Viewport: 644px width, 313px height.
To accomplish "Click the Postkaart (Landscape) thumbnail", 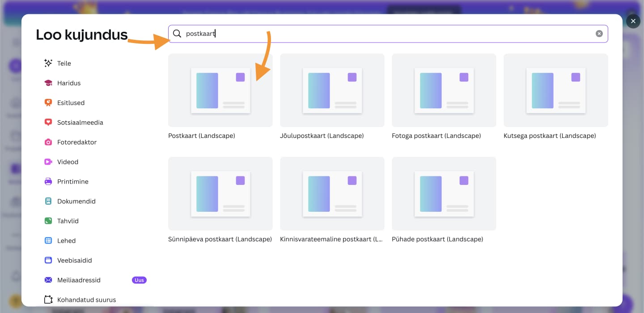I will tap(220, 90).
